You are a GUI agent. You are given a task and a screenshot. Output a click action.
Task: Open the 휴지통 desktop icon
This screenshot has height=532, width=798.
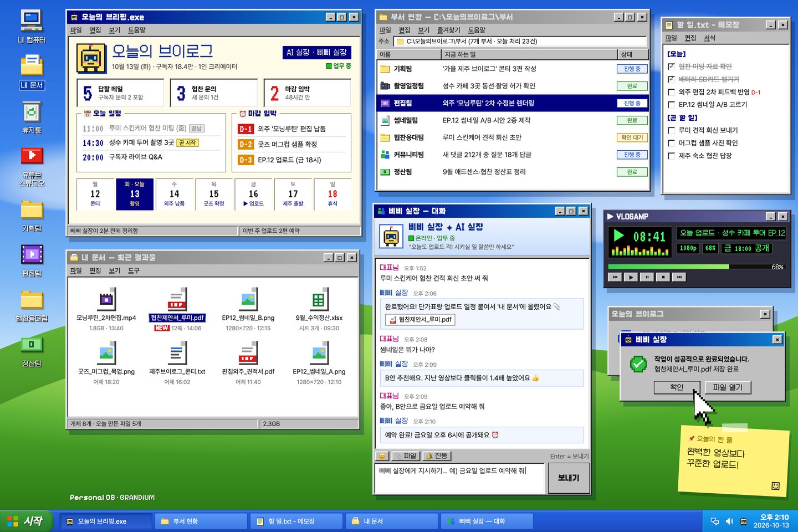[32, 112]
